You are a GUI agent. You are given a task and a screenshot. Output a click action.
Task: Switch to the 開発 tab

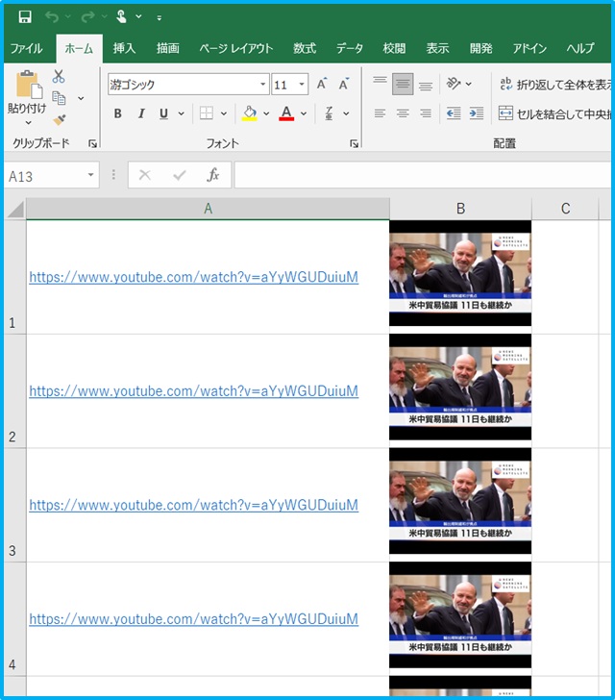pyautogui.click(x=481, y=48)
